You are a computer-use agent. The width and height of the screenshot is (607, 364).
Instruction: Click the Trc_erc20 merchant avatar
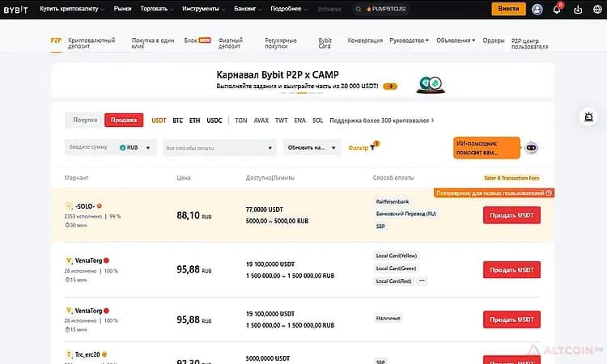tap(69, 354)
